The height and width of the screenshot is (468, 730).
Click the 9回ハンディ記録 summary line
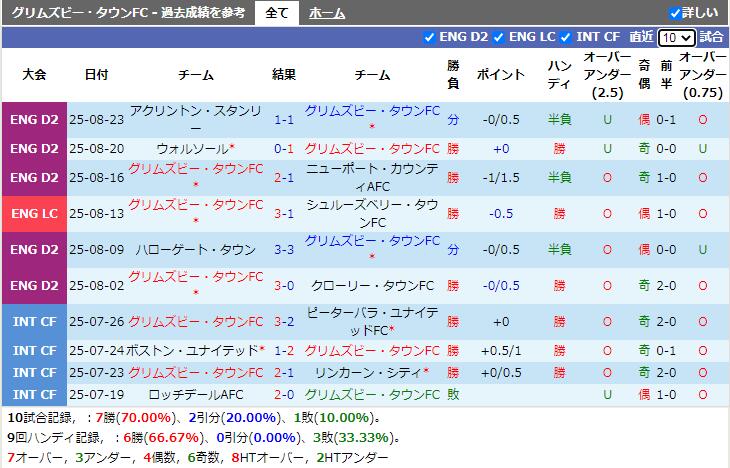[x=204, y=437]
